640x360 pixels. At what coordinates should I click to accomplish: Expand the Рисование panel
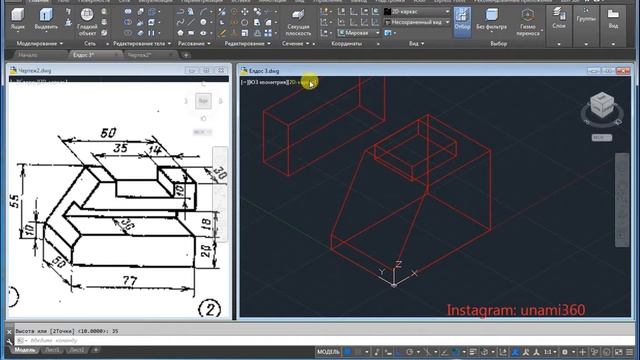coord(194,43)
